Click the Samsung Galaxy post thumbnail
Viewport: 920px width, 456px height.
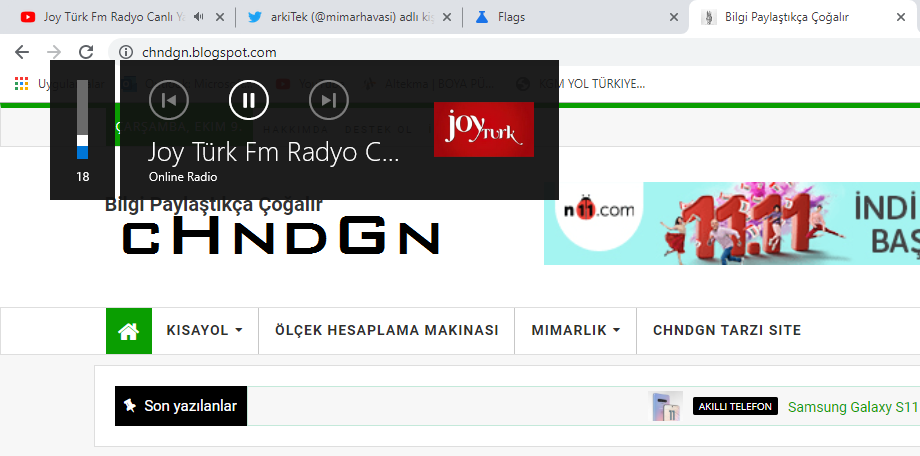(665, 406)
